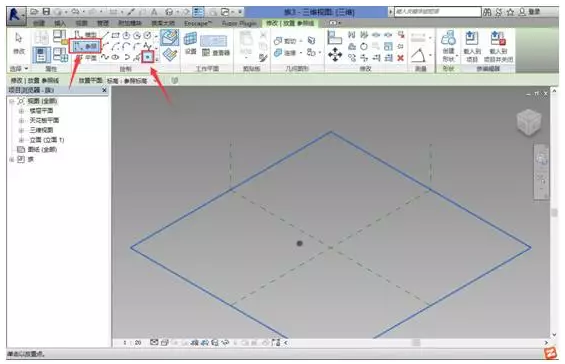
Task: Click the Align tool in Modify panel
Action: [335, 37]
